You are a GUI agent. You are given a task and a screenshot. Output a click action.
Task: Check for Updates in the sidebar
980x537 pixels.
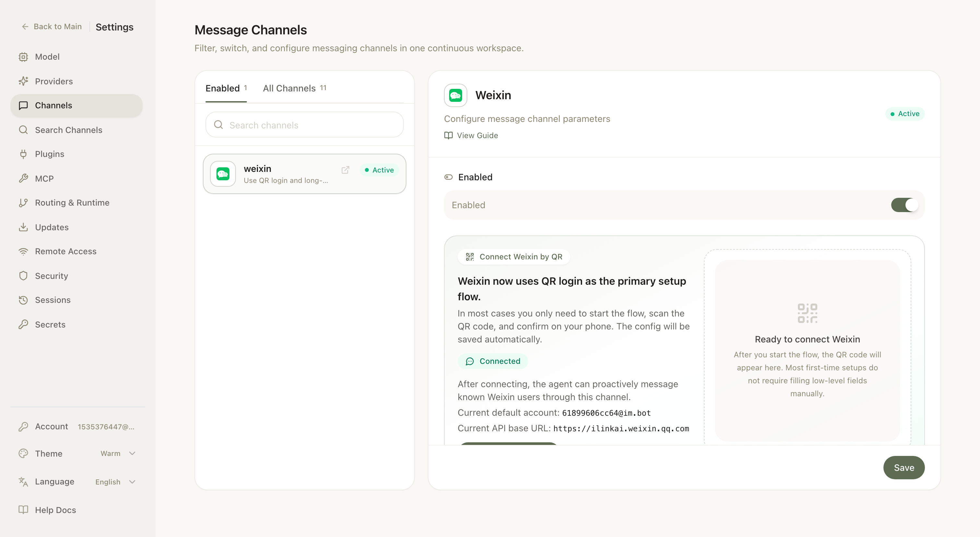(52, 227)
